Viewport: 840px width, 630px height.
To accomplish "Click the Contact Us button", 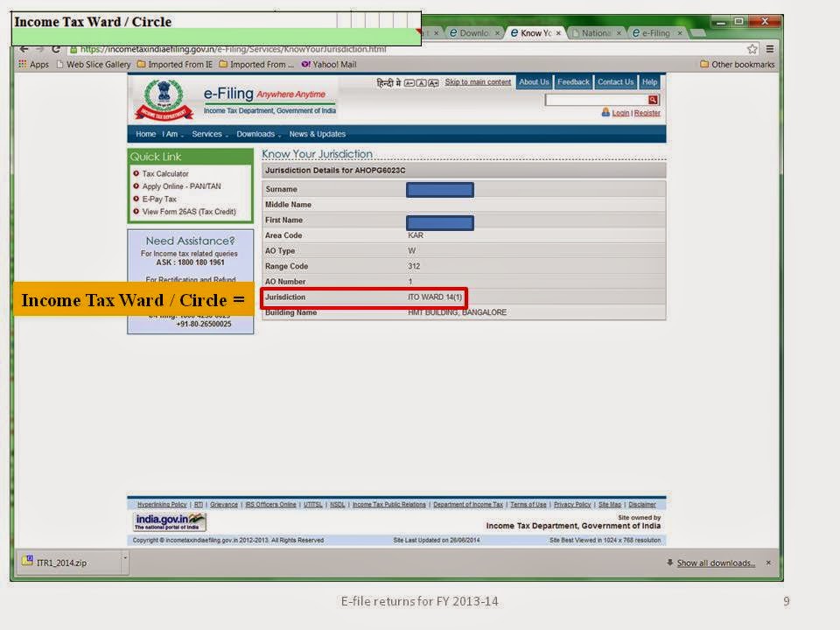I will click(615, 82).
